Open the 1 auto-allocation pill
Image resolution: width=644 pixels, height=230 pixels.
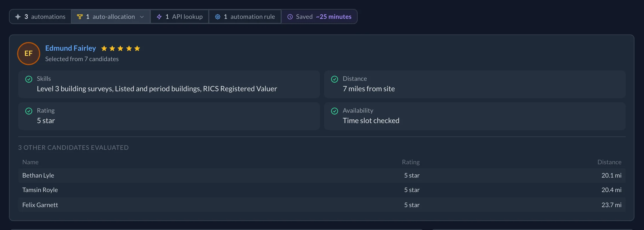[x=111, y=17]
